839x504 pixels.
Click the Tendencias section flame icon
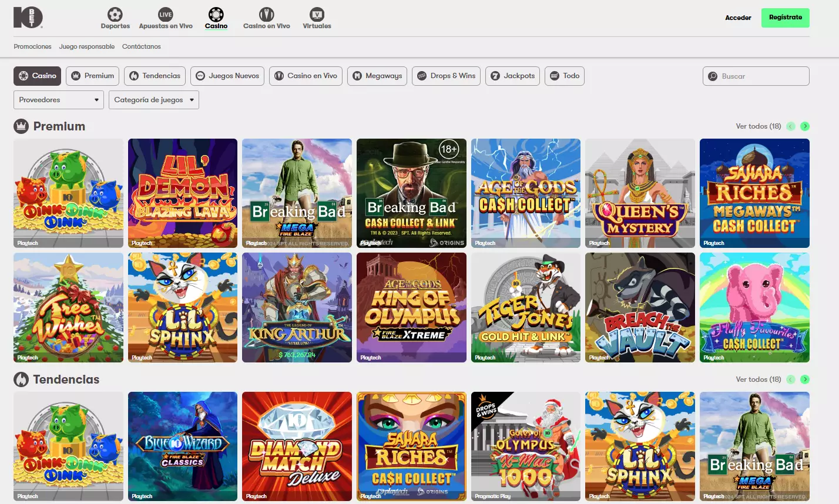point(21,379)
